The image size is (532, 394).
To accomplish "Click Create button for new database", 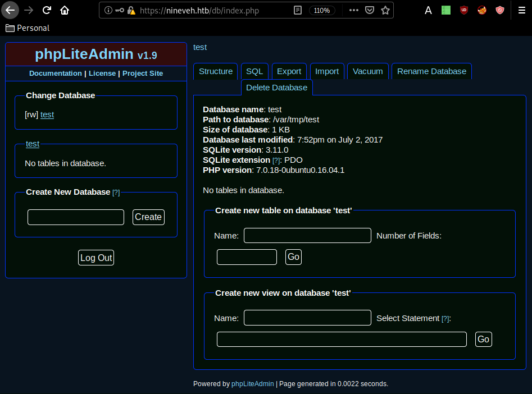I will point(148,217).
